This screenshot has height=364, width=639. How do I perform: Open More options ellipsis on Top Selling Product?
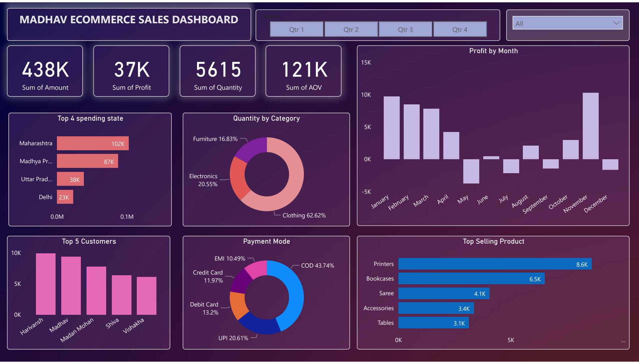pos(623,341)
